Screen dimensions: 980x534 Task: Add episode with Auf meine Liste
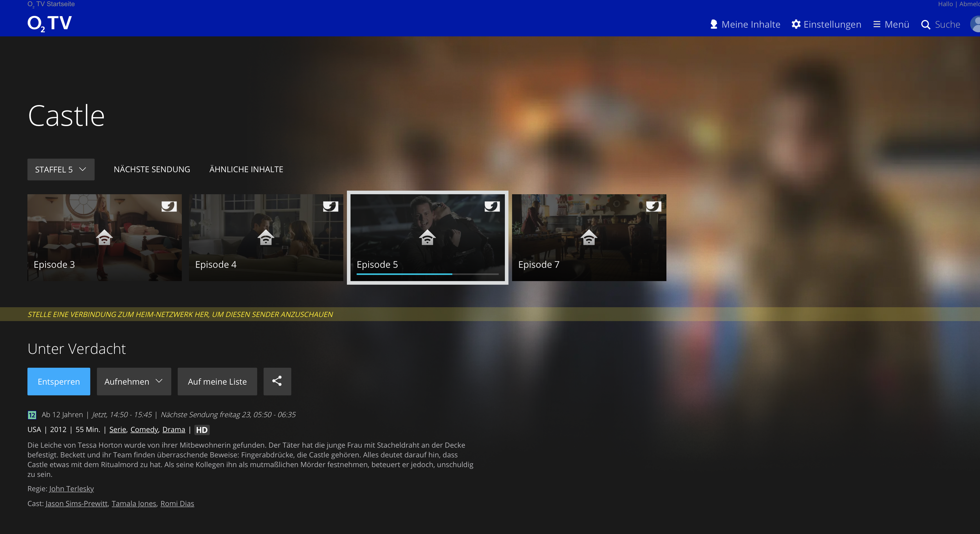[217, 382]
